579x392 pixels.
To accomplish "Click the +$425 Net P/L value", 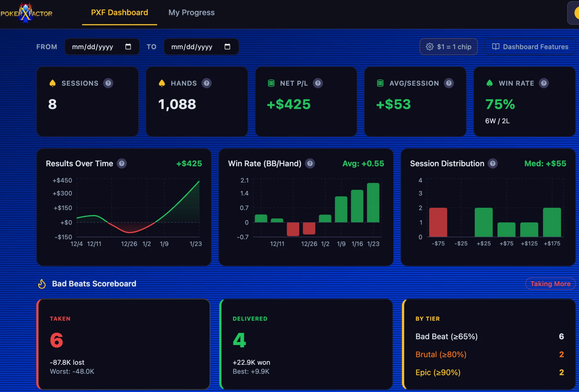I will [x=289, y=104].
